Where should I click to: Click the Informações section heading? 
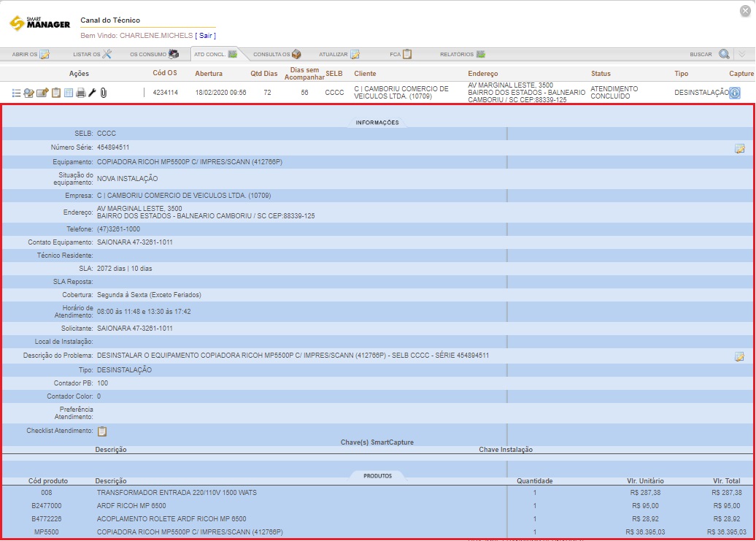click(x=377, y=123)
